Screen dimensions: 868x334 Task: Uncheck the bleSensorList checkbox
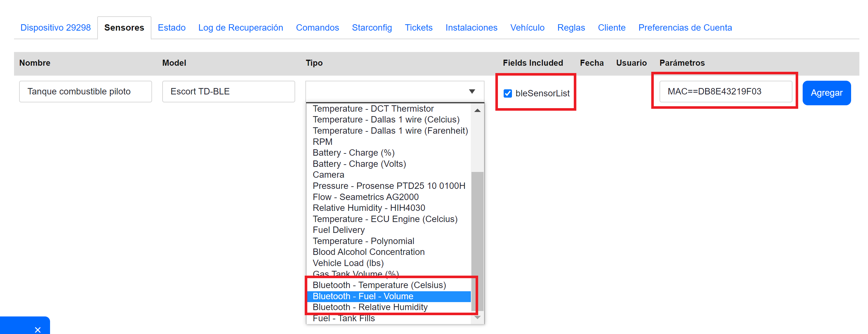(x=507, y=93)
